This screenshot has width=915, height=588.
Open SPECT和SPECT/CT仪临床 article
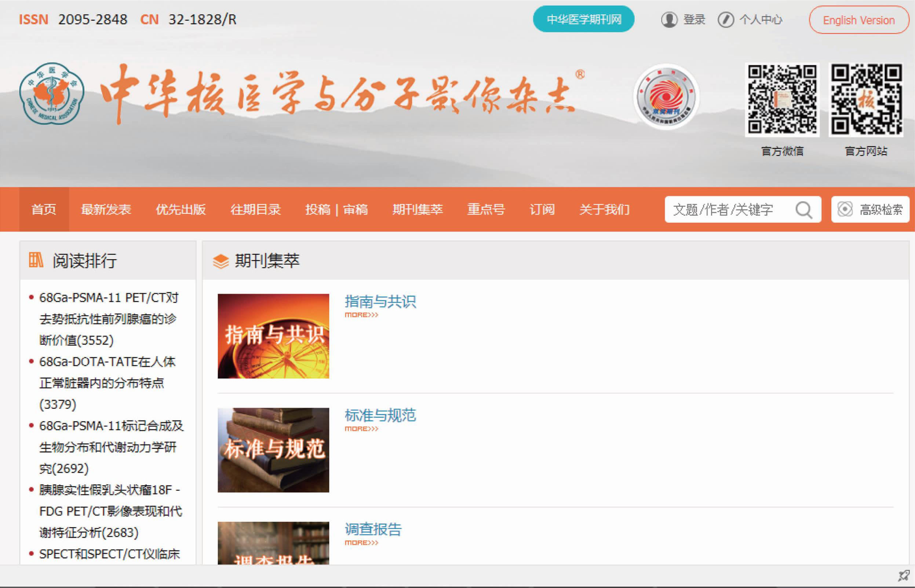point(109,554)
